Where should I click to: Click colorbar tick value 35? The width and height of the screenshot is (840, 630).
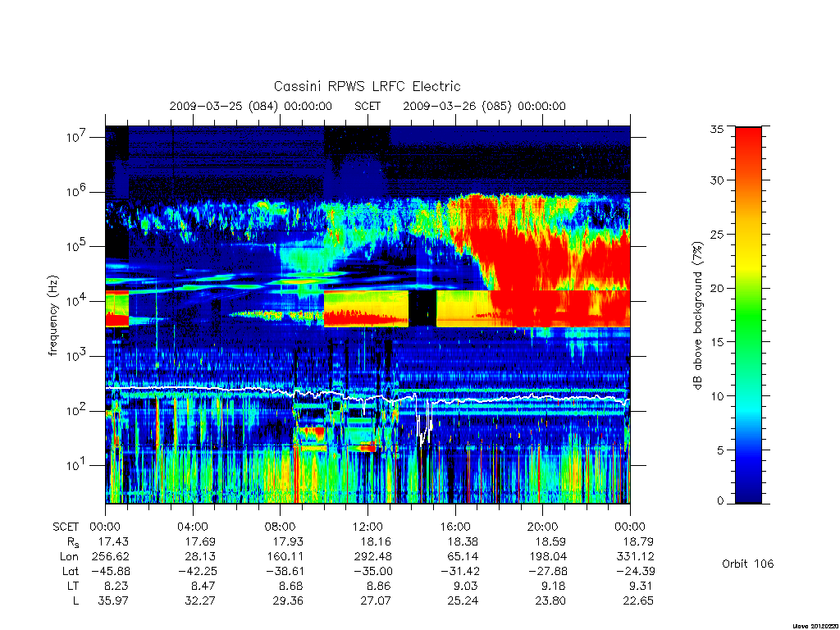pos(717,129)
